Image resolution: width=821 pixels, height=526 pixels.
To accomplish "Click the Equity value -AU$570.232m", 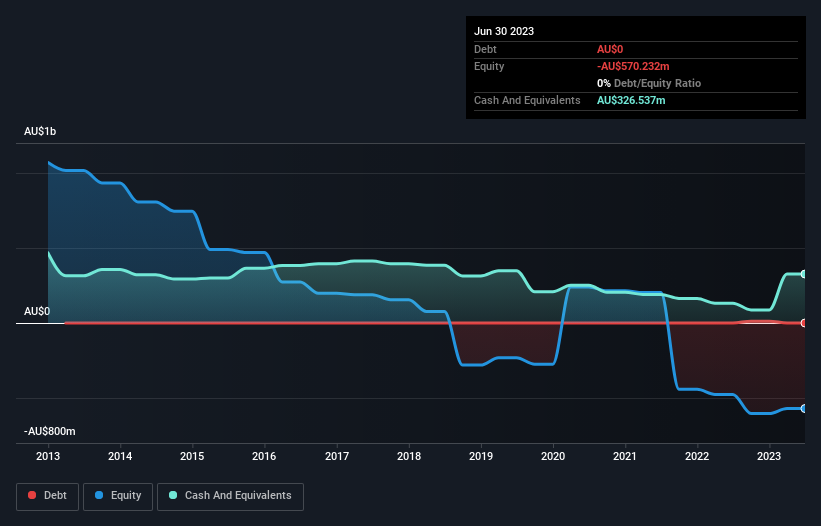I will coord(633,66).
